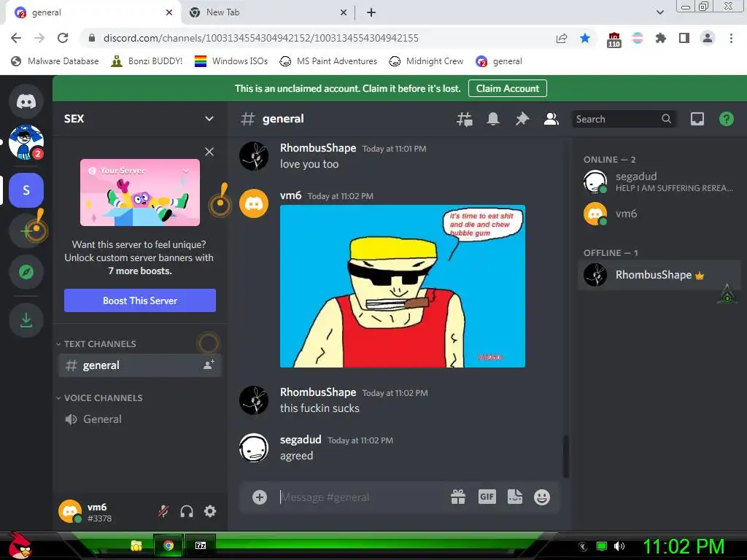Click RhombusShape in offline member list

click(x=659, y=275)
